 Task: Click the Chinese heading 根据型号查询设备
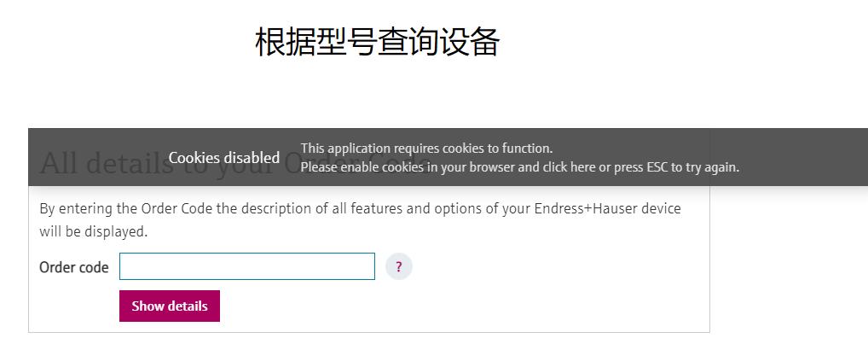coord(377,42)
